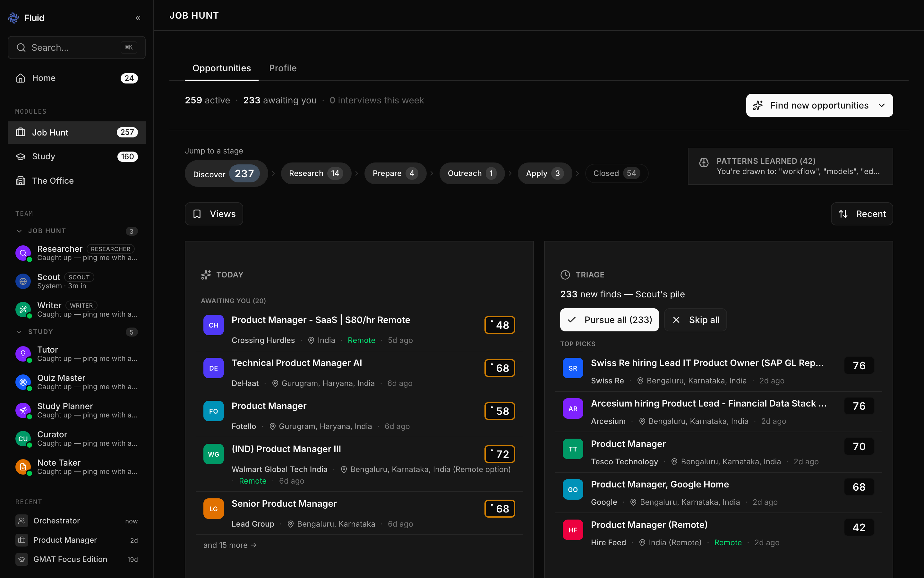Viewport: 924px width, 578px height.
Task: Open the Views bookmark button
Action: [214, 214]
